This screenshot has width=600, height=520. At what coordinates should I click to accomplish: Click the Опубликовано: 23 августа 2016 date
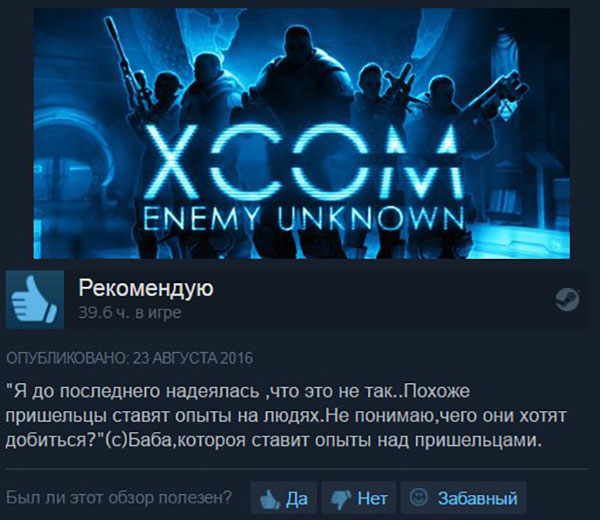pos(130,358)
